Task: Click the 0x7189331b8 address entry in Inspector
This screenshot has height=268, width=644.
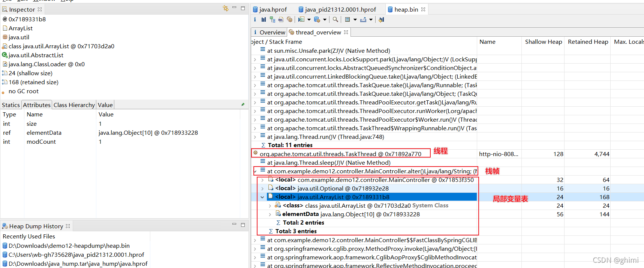Action: [x=27, y=19]
